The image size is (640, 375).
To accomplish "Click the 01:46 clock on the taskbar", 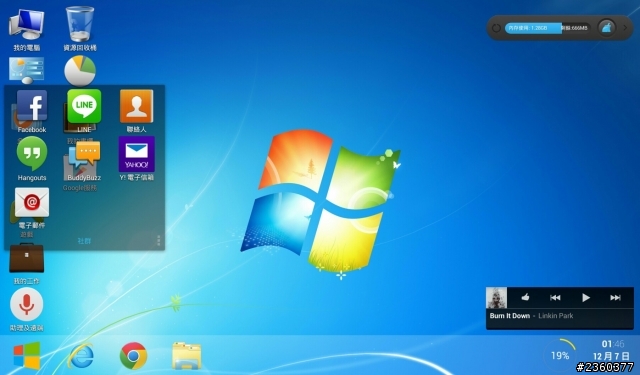I will pyautogui.click(x=613, y=344).
